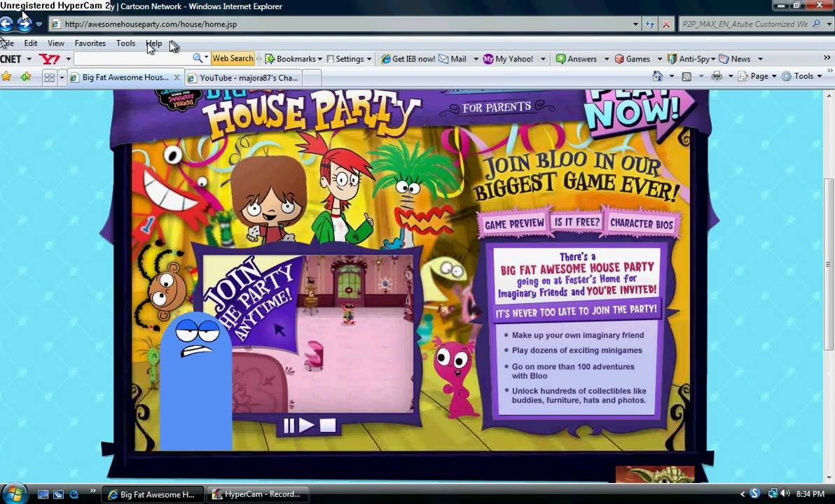This screenshot has height=504, width=835.
Task: Open the Anti-Spy toolbar dropdown
Action: [691, 59]
